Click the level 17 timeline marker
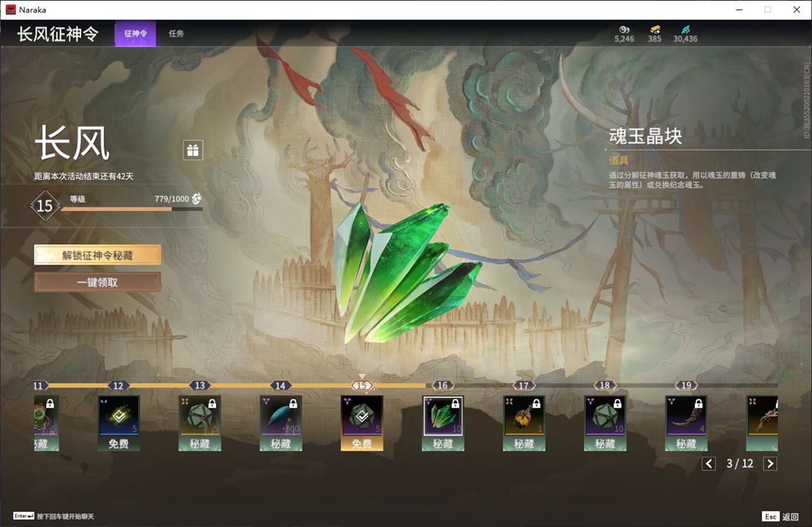The width and height of the screenshot is (812, 527). pos(524,385)
